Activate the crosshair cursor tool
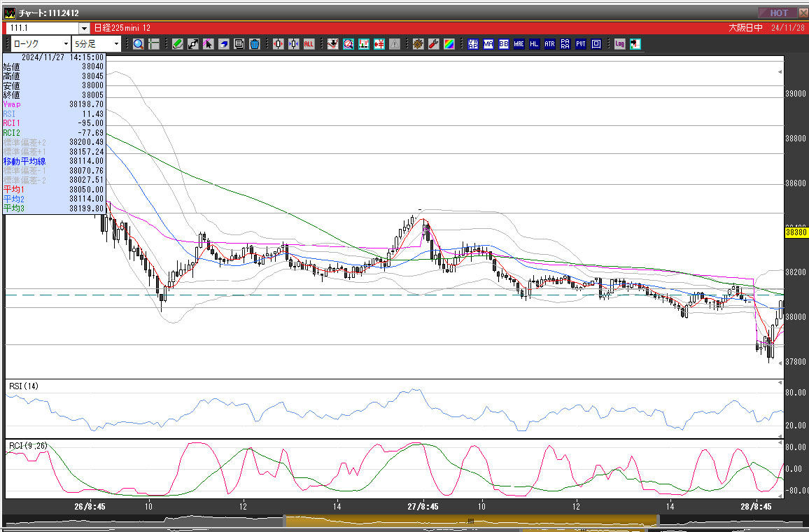809x532 pixels. [154, 44]
